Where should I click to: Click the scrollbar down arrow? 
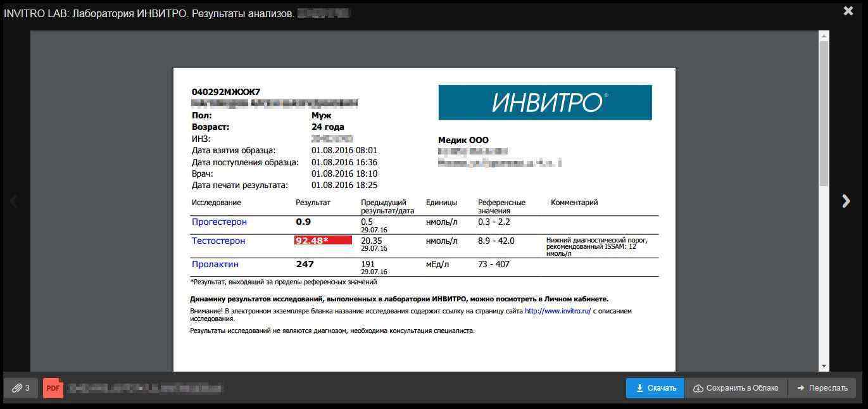(824, 366)
